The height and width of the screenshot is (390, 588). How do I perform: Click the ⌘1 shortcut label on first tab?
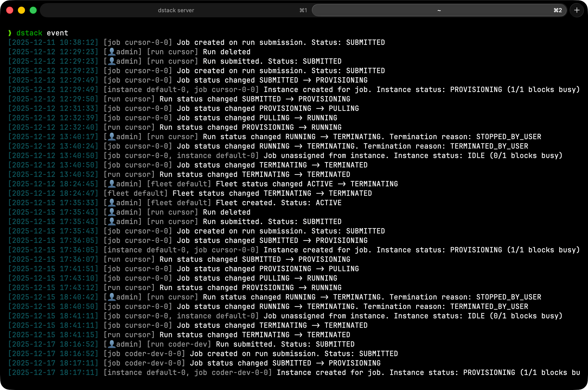(303, 10)
